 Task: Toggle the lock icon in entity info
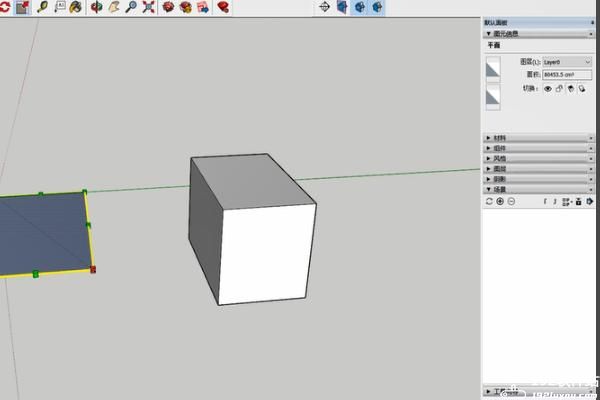pyautogui.click(x=559, y=89)
